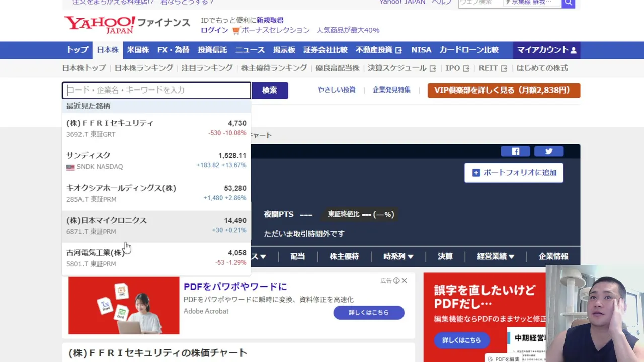Share the page via the Facebook icon
Image resolution: width=644 pixels, height=362 pixels.
[515, 151]
